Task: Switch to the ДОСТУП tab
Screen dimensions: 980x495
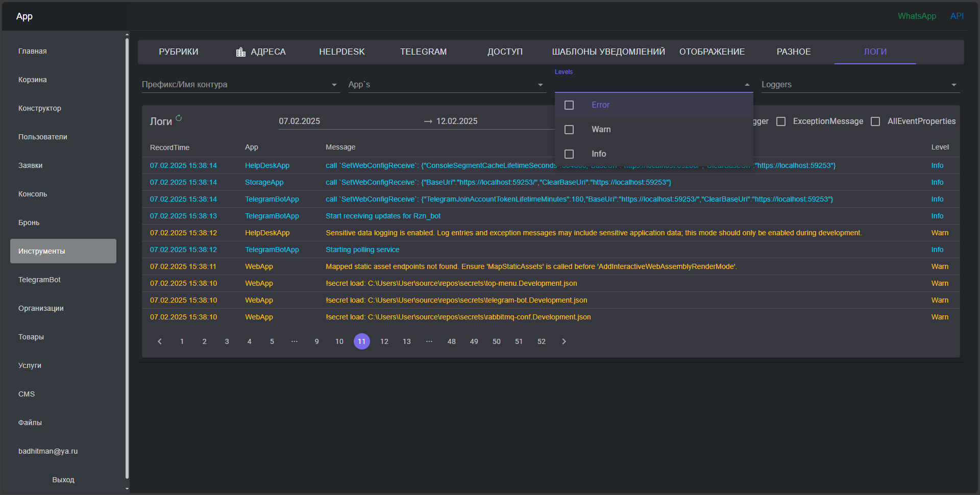Action: (x=505, y=52)
